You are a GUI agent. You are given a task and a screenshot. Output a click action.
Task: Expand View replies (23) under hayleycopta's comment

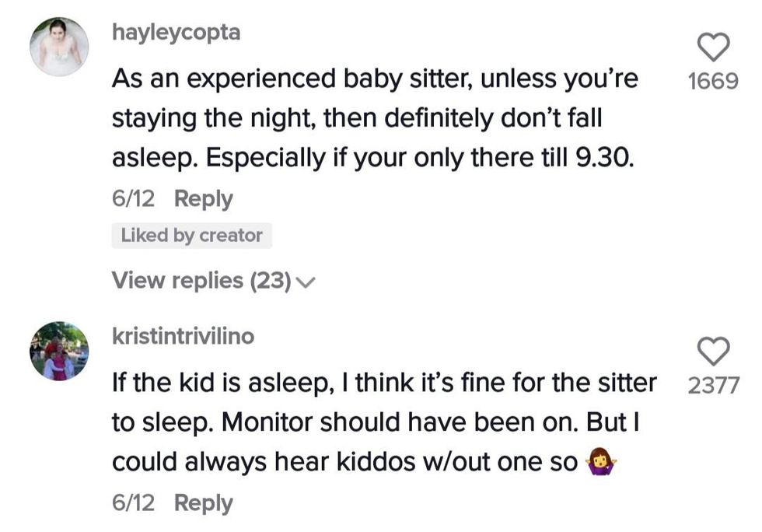tap(201, 280)
